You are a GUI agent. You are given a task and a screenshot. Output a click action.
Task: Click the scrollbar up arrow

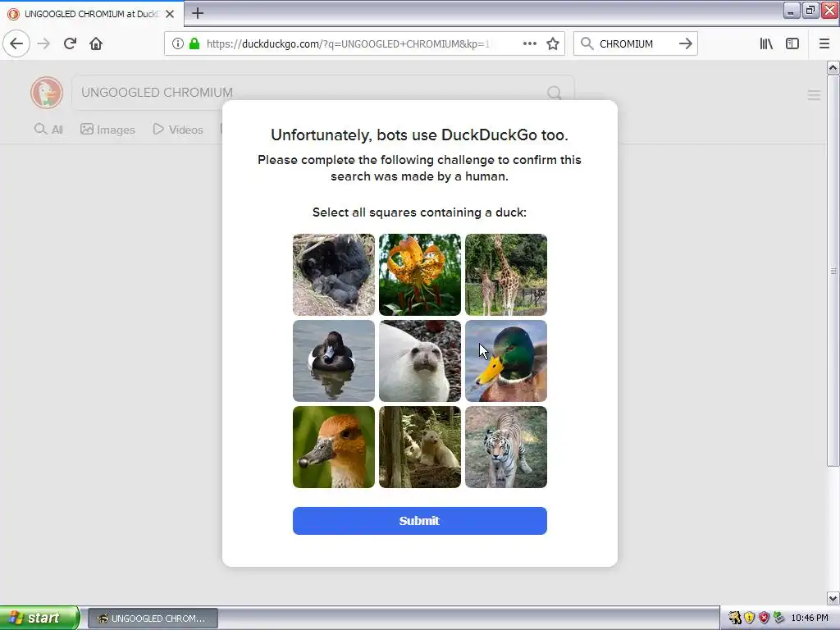click(833, 67)
